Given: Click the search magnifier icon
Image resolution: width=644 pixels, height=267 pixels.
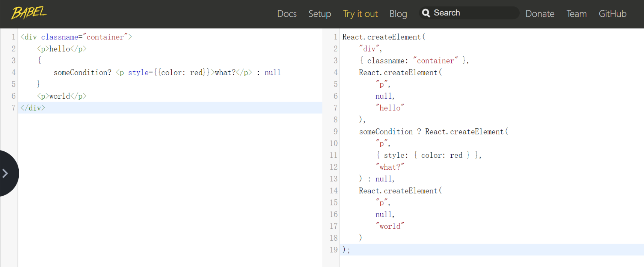Looking at the screenshot, I should point(426,13).
